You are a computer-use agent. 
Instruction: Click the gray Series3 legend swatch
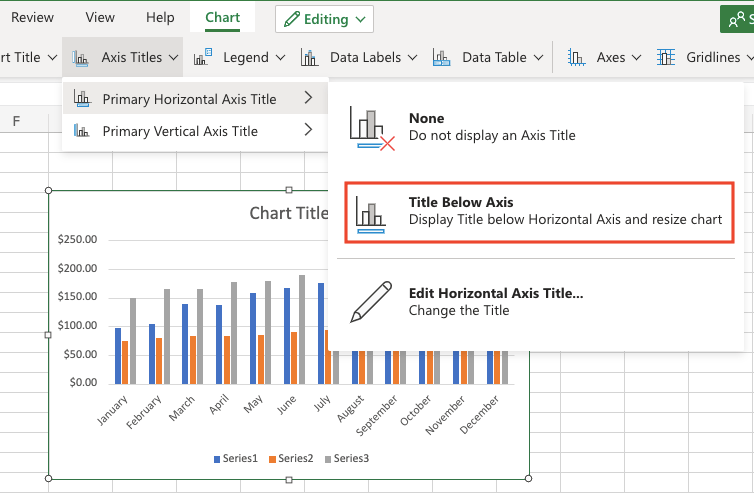point(328,459)
